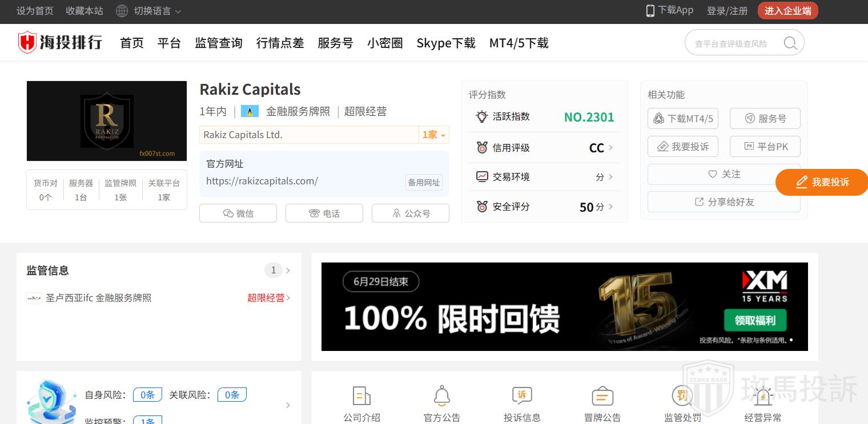
Task: Open 冒牌公告 counterfeit notice icon
Action: (x=602, y=395)
